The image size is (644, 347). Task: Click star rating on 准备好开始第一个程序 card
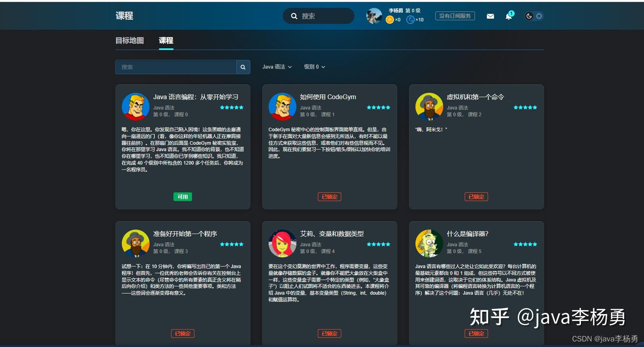point(232,244)
